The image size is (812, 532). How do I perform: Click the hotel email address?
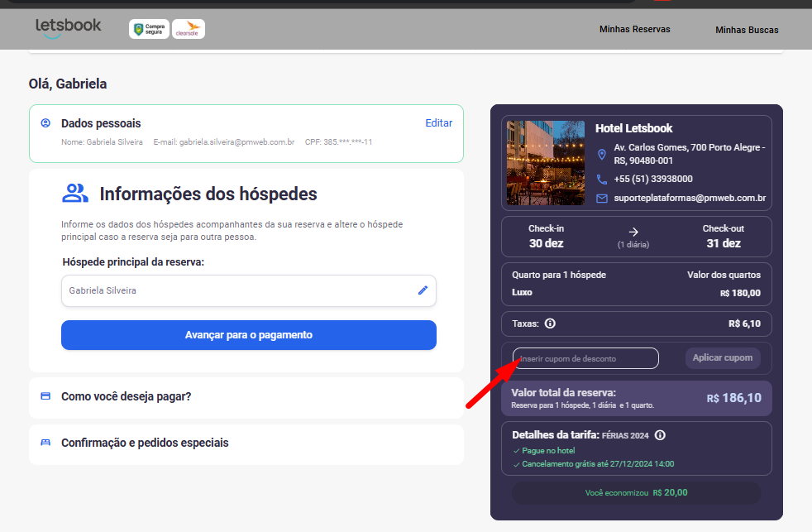(x=690, y=198)
